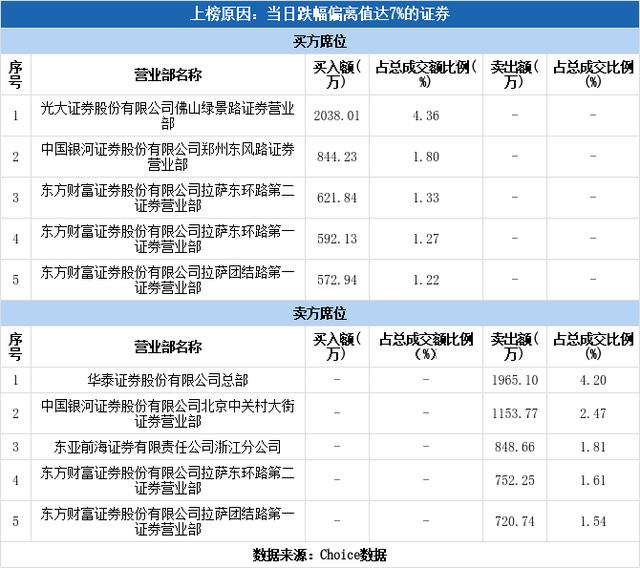Select the 卖方席位 section header
The image size is (640, 568).
click(320, 313)
